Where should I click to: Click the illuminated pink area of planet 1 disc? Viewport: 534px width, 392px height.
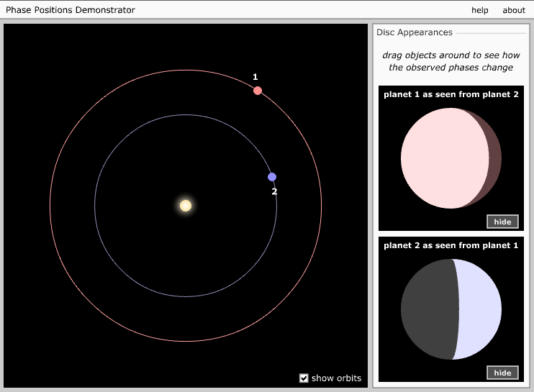coord(443,158)
